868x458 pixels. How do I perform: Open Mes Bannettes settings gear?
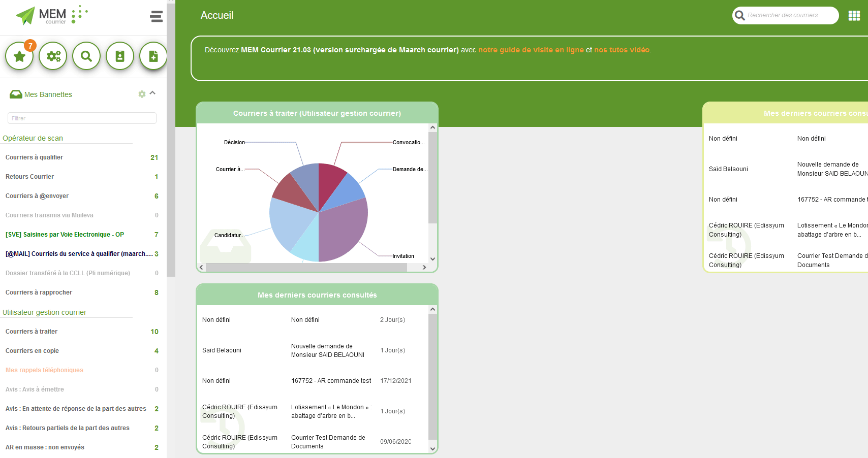[142, 94]
